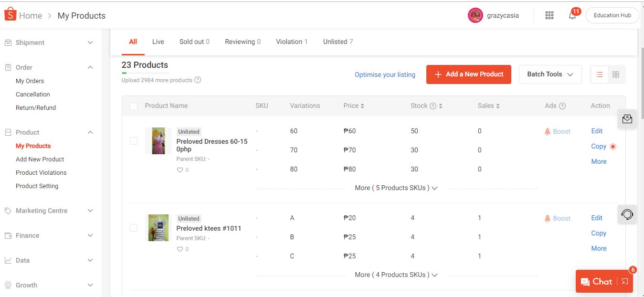The image size is (644, 297).
Task: Click the Add a New Product button
Action: coord(468,74)
